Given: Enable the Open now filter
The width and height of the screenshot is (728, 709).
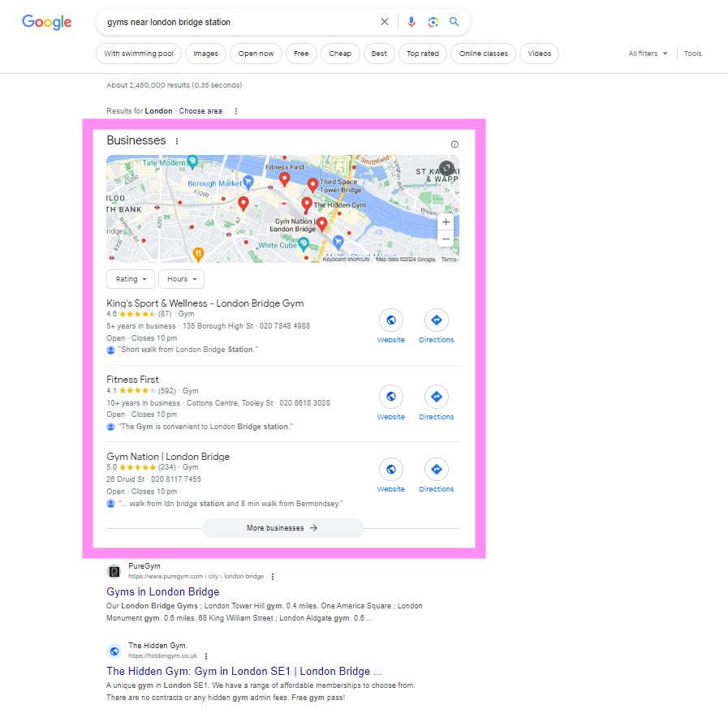Looking at the screenshot, I should coord(256,54).
